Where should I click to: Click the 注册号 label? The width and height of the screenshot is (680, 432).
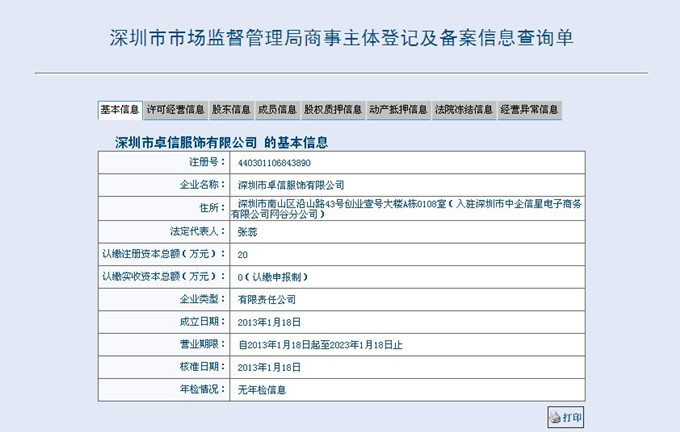tap(207, 162)
